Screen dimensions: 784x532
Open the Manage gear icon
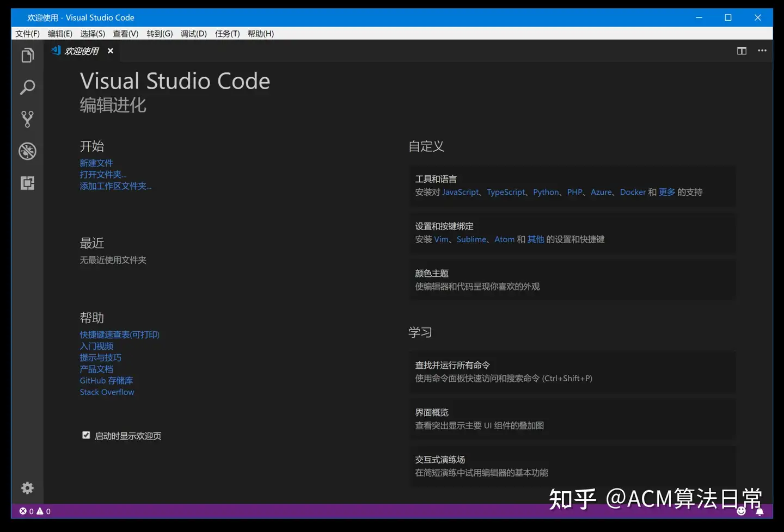27,488
